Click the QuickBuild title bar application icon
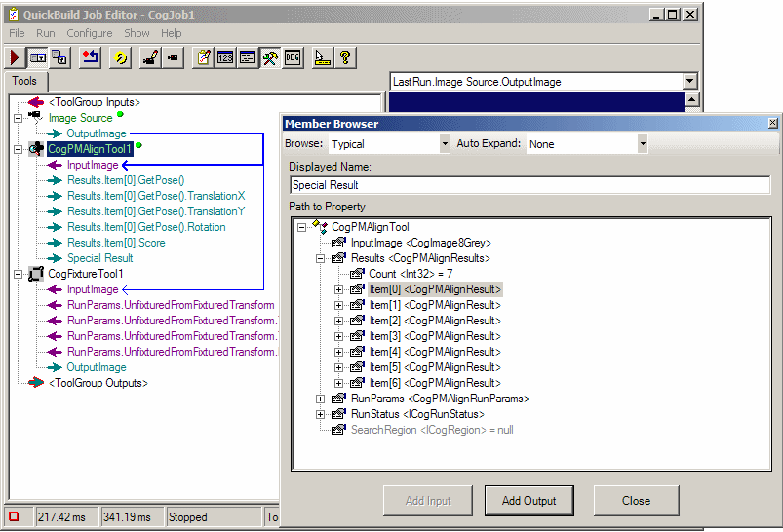The image size is (783, 532). point(14,15)
